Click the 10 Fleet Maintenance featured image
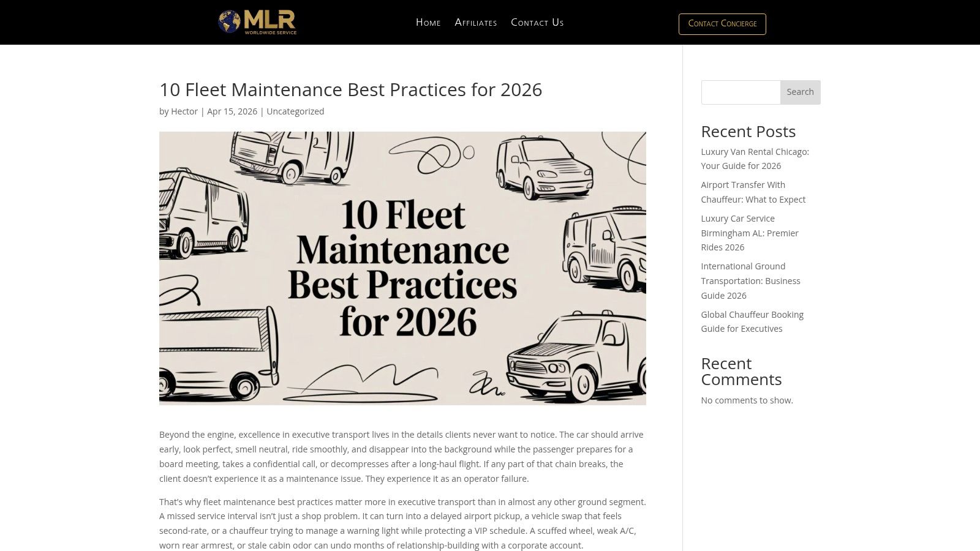980x551 pixels. 402,268
